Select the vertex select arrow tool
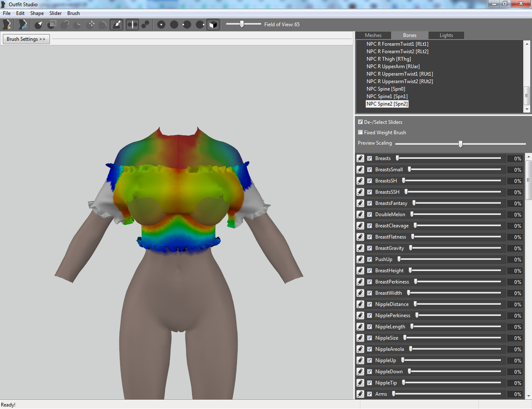The image size is (532, 409). point(38,25)
